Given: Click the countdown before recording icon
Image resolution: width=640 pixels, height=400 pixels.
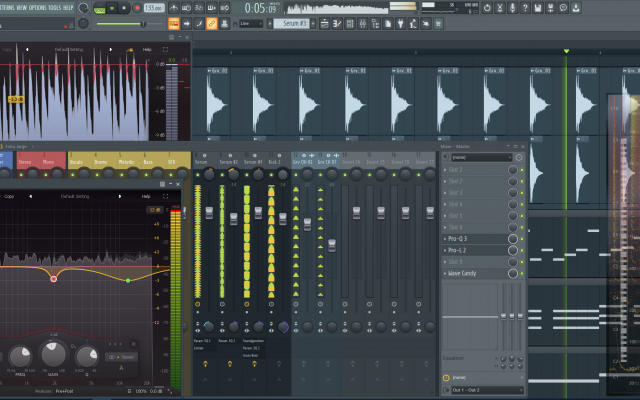Looking at the screenshot, I should (199, 8).
